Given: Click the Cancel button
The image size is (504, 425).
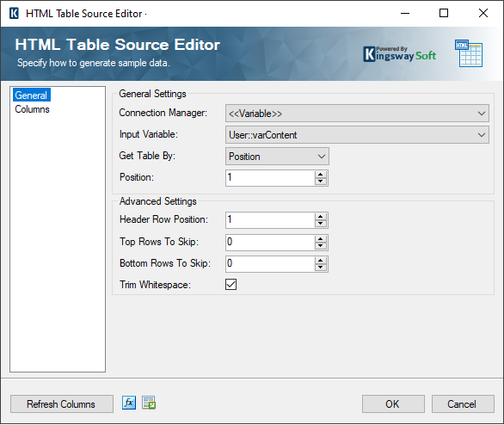Looking at the screenshot, I should pos(463,404).
